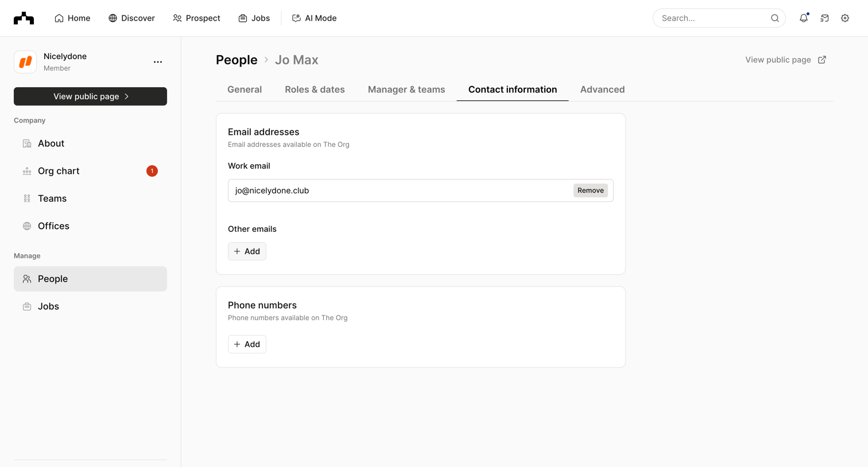This screenshot has width=868, height=467.
Task: Go back to People breadcrumb
Action: [237, 60]
